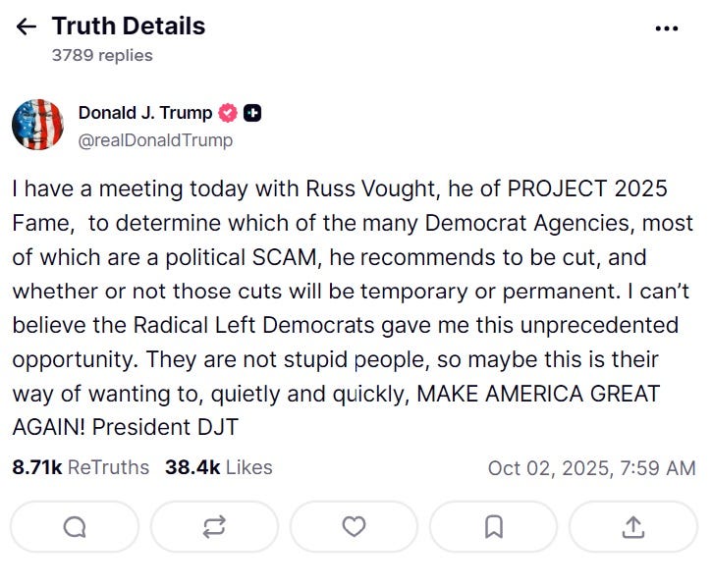ReTruth this post with the repeat icon
The height and width of the screenshot is (588, 712).
coord(214,527)
